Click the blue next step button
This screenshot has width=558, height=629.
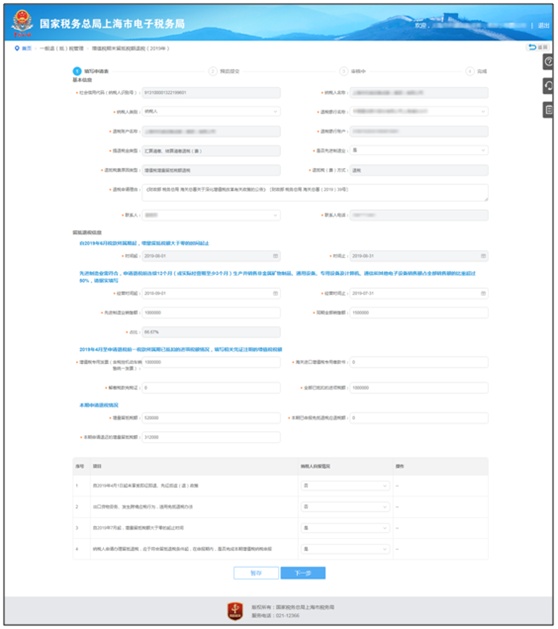pos(303,573)
